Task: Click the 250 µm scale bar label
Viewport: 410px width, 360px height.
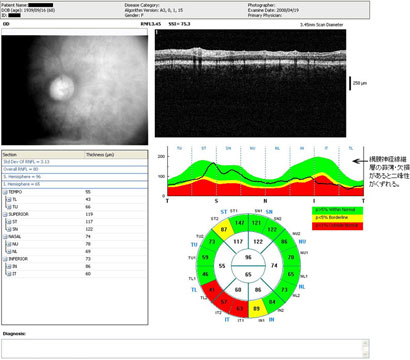Action: click(x=360, y=83)
